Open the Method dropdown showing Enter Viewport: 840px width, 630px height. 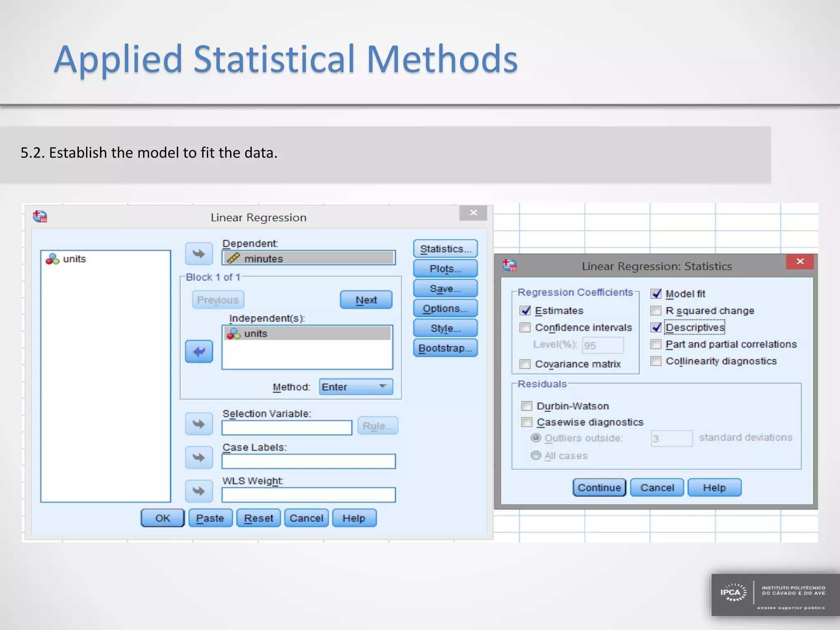(x=356, y=387)
